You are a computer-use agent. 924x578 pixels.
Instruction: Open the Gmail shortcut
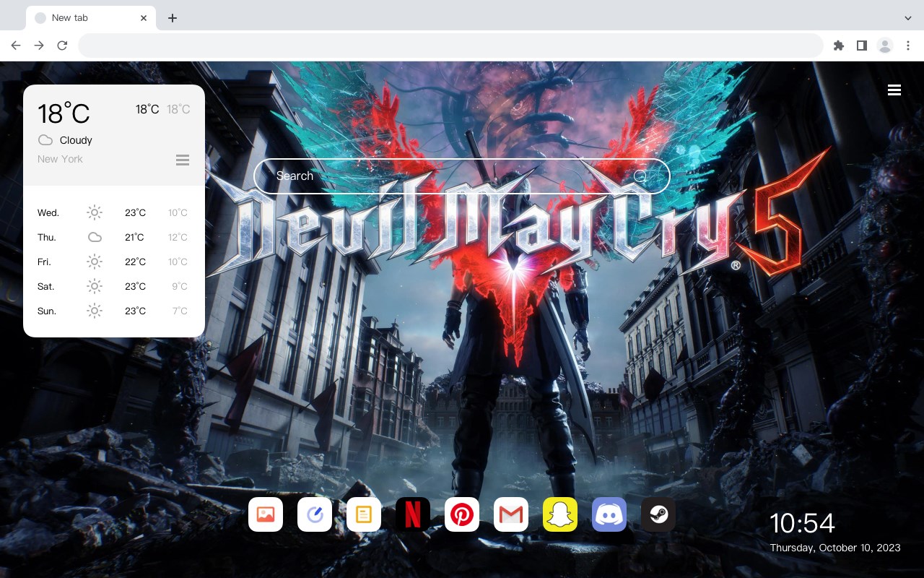(x=511, y=514)
